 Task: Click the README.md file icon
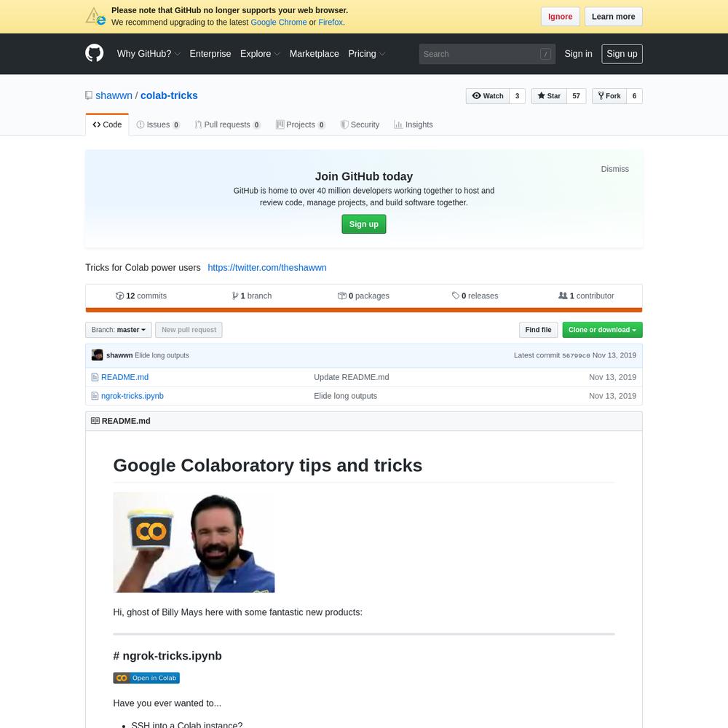click(x=95, y=377)
